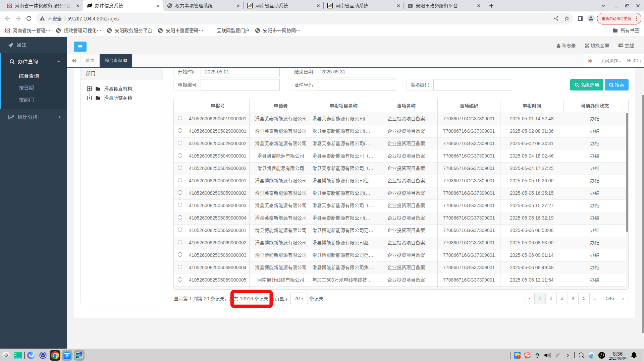Click the 申报编号 input field
The width and height of the screenshot is (644, 362).
pos(240,85)
